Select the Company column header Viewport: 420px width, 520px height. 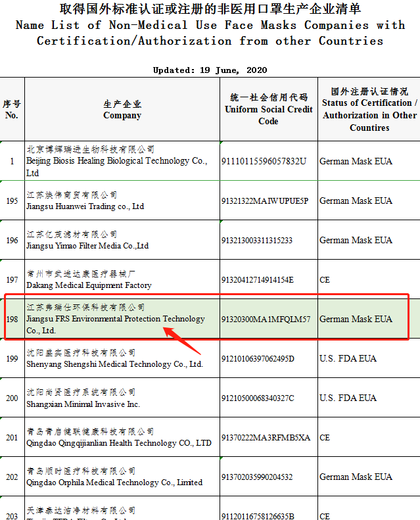(122, 110)
